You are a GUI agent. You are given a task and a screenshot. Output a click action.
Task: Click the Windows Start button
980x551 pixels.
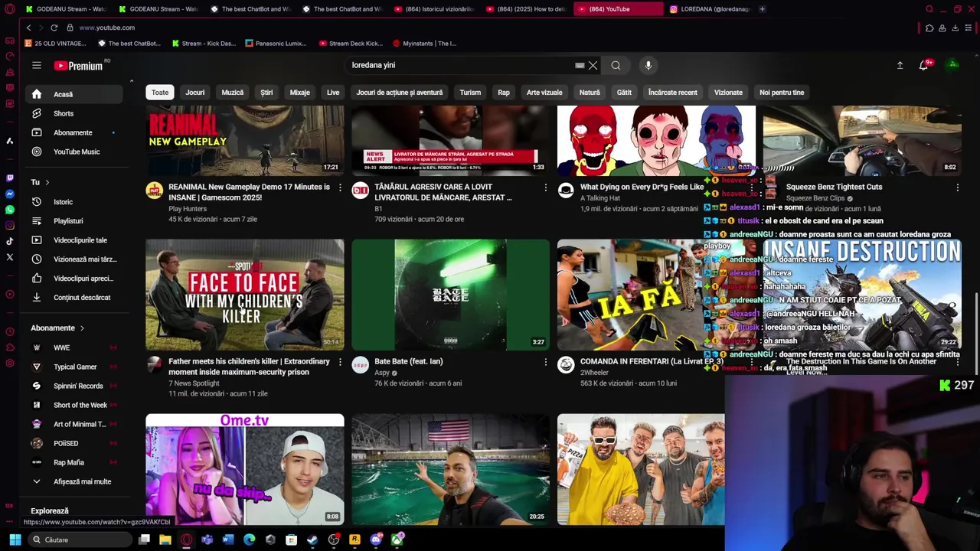[15, 540]
